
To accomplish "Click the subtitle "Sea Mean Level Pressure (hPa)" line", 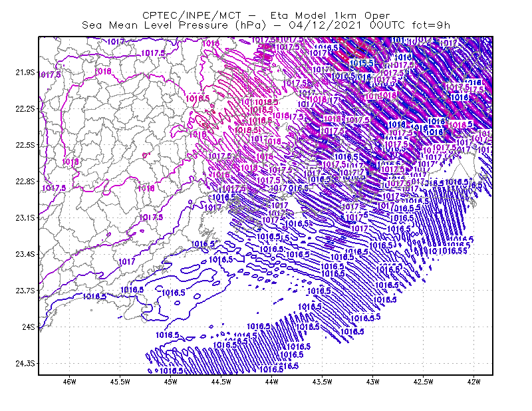I will click(266, 25).
